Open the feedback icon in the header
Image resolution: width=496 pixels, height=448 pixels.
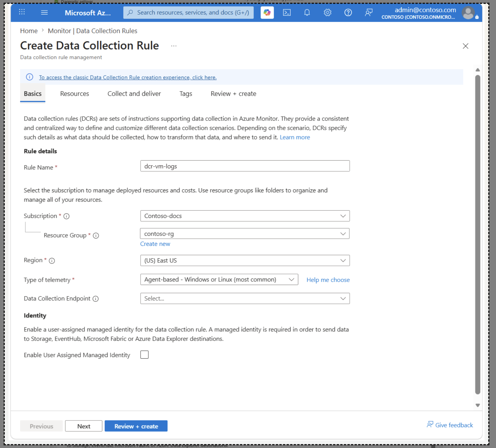pyautogui.click(x=369, y=13)
